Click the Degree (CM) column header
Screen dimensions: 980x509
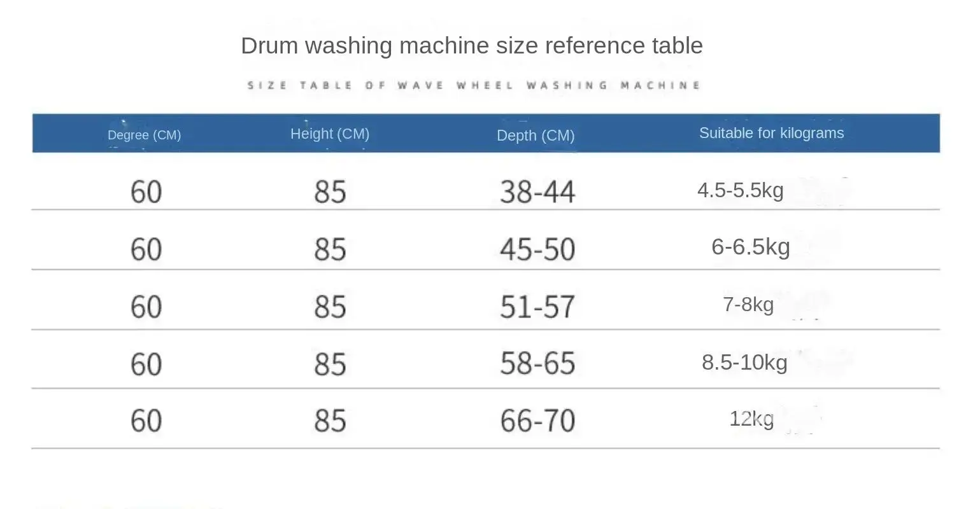tap(144, 135)
